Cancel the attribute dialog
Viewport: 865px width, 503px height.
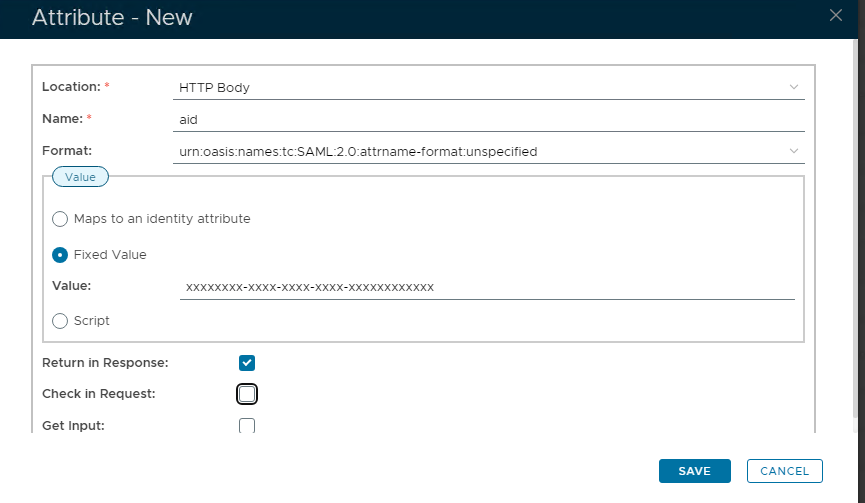click(784, 471)
